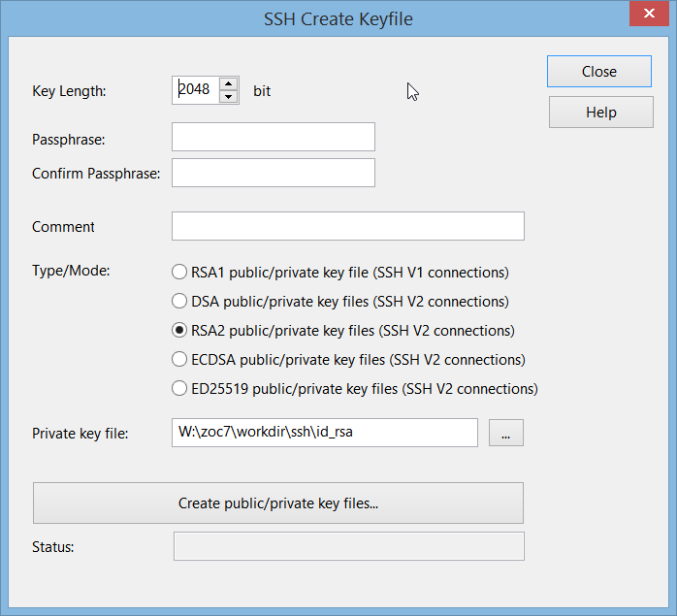Open Help for keyfile creation

point(600,113)
